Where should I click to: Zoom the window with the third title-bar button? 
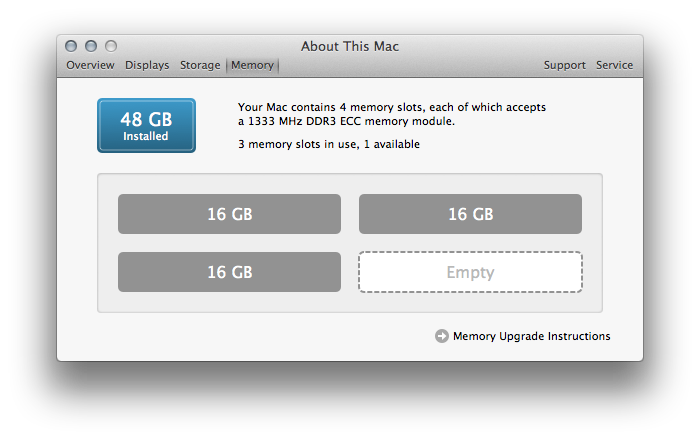tap(111, 46)
